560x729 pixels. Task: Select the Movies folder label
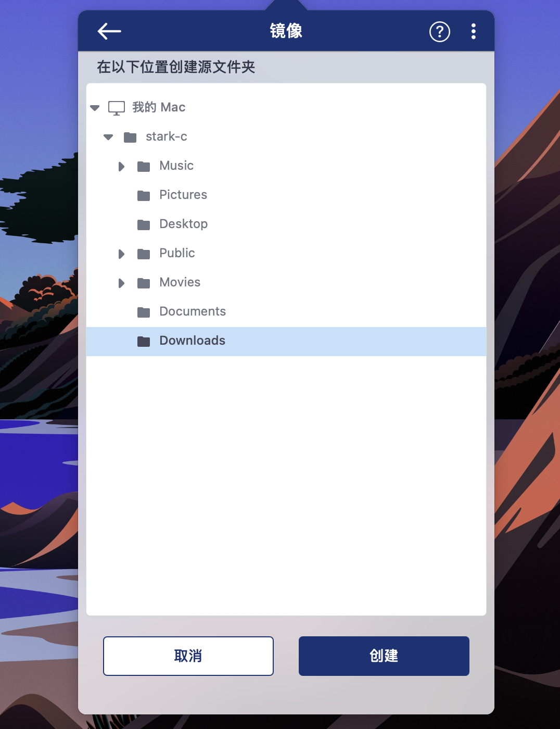pos(180,282)
